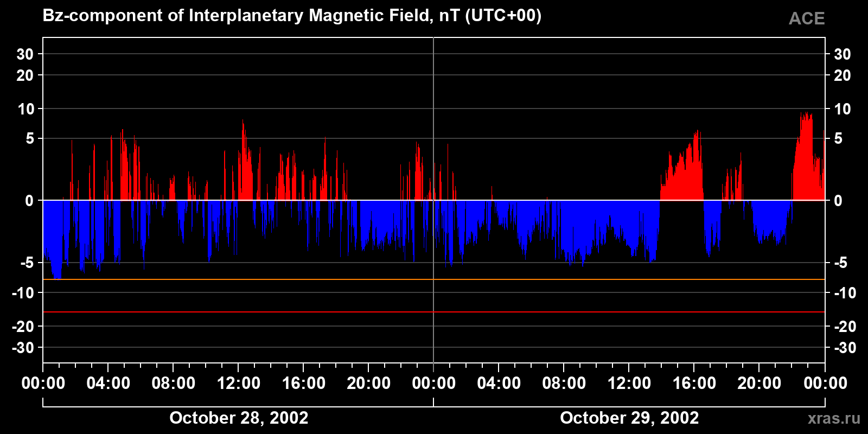Click the 'October 28, 2002' date label
Image resolution: width=868 pixels, height=434 pixels.
click(239, 418)
